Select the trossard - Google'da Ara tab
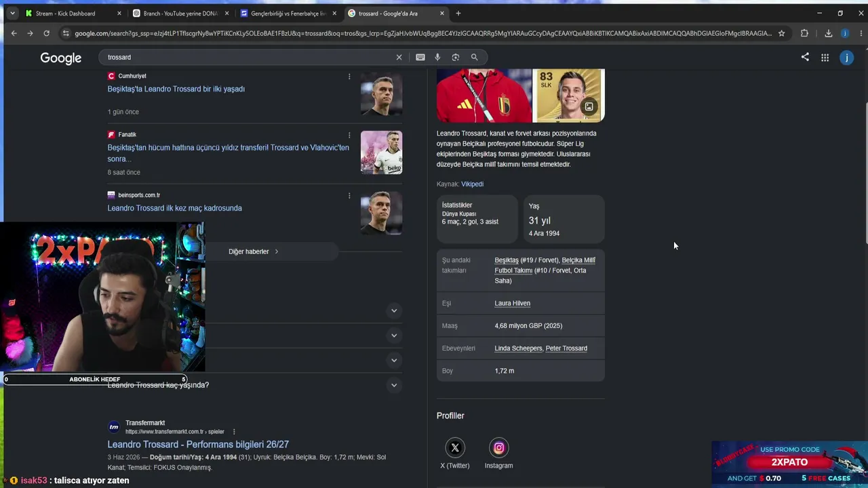 [395, 14]
